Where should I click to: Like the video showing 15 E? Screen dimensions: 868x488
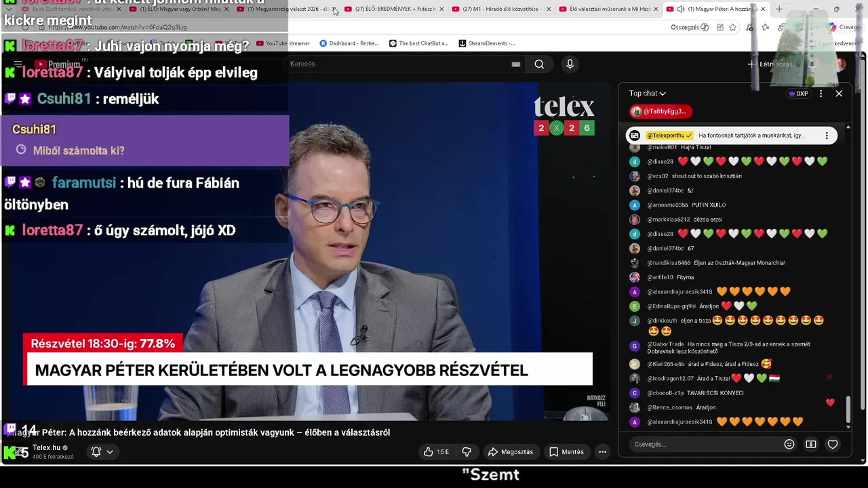pos(436,451)
